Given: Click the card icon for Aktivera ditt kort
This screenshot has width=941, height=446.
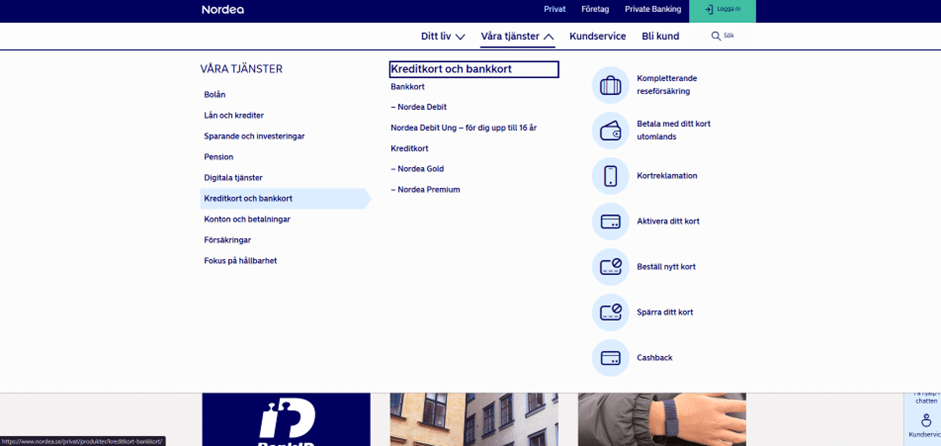Looking at the screenshot, I should [x=610, y=221].
